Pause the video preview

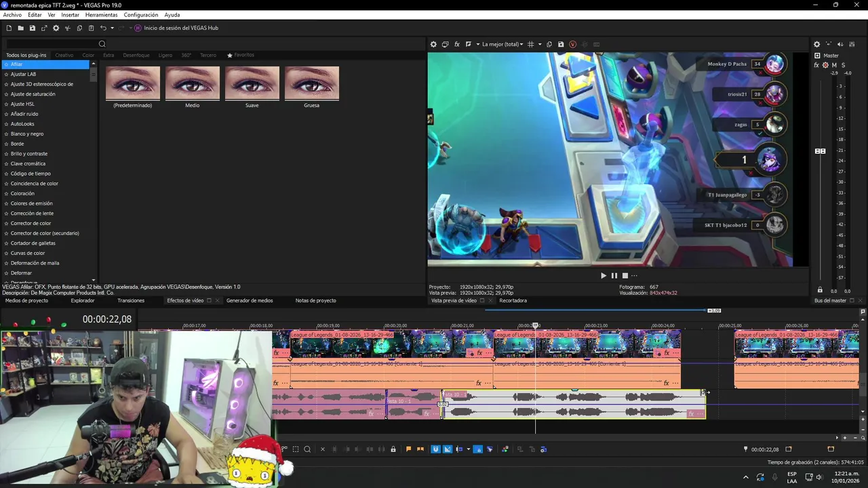[614, 275]
